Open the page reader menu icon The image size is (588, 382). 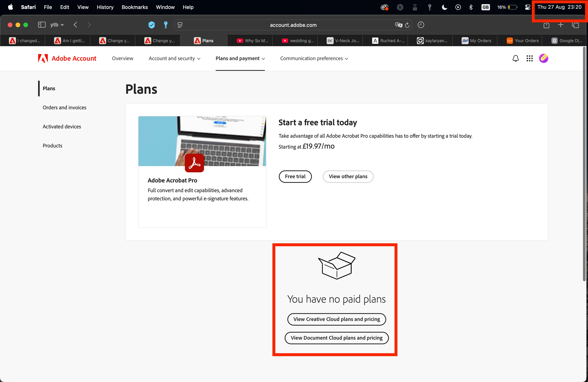180,25
